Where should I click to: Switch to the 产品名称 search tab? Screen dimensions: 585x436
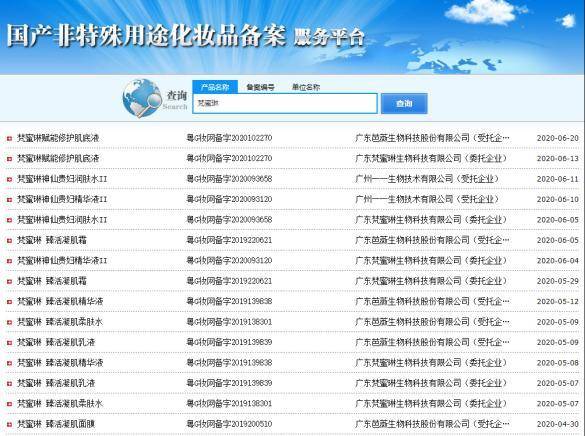click(215, 87)
